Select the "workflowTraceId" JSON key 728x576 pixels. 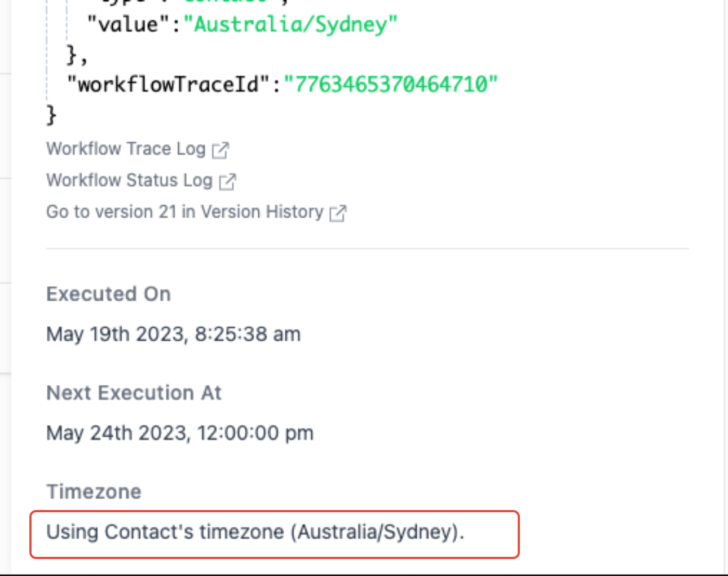pyautogui.click(x=169, y=85)
